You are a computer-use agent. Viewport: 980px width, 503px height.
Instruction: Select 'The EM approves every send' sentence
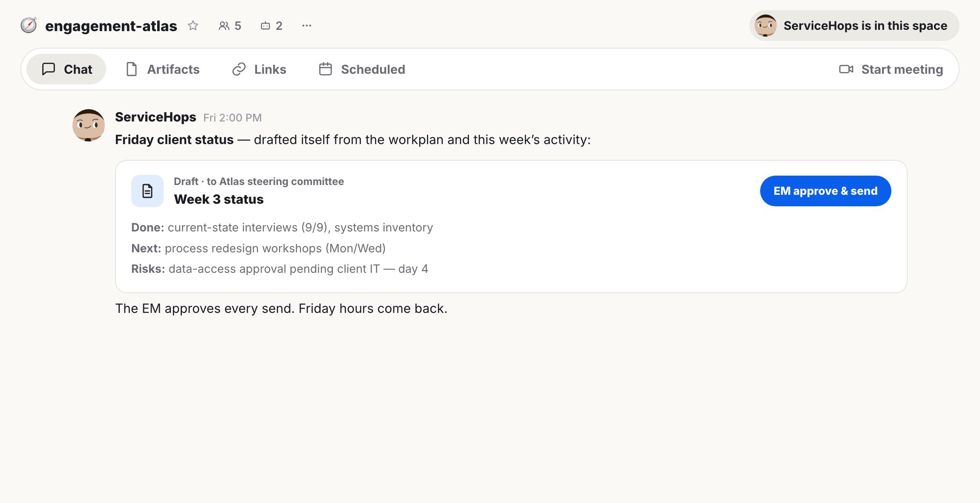tap(205, 309)
